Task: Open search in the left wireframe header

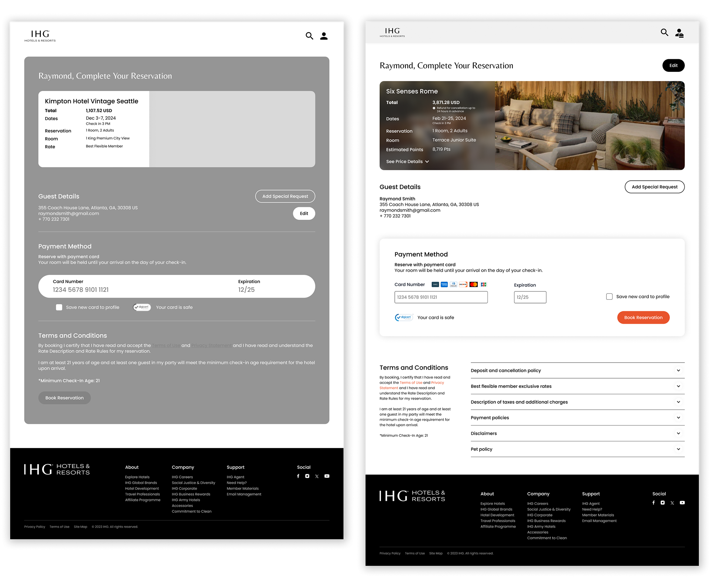Action: pos(309,36)
